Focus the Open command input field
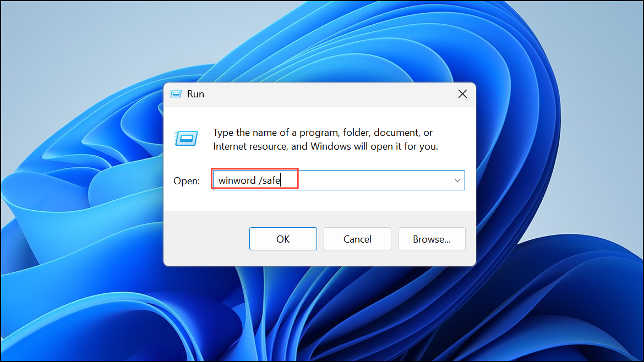Image resolution: width=644 pixels, height=362 pixels. 339,180
